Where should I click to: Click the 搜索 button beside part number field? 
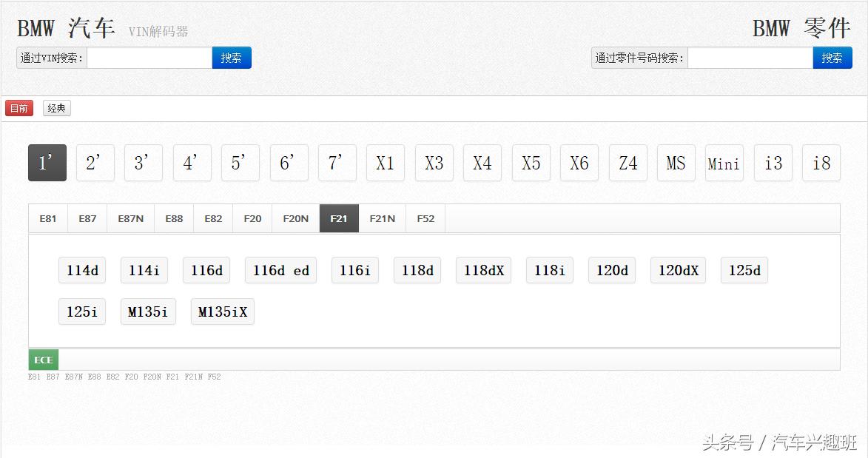click(x=832, y=58)
